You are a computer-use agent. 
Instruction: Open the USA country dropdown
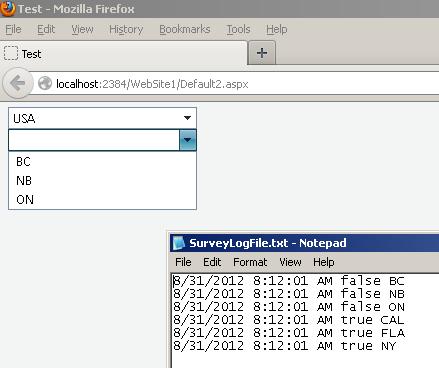click(x=102, y=118)
